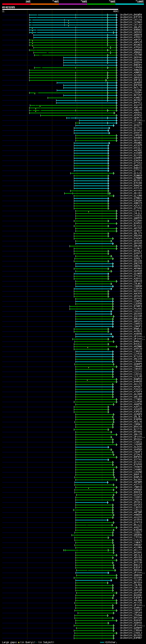
Task: Open hit UniRef100_B0KBR4
Action: [x=131, y=138]
